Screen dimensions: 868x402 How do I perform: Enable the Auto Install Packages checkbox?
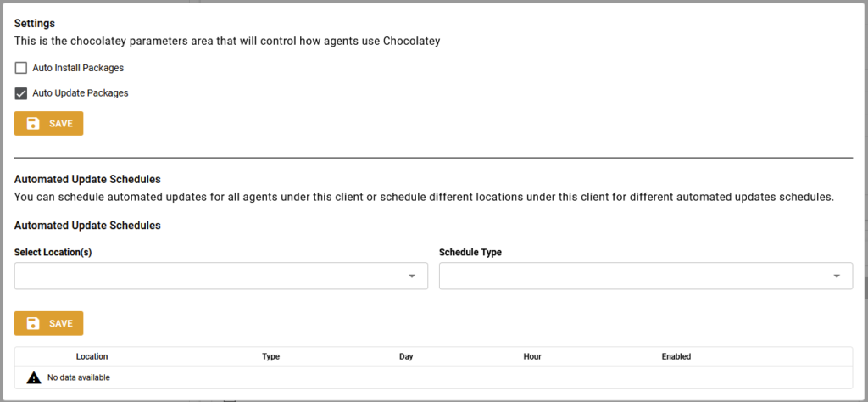point(21,68)
